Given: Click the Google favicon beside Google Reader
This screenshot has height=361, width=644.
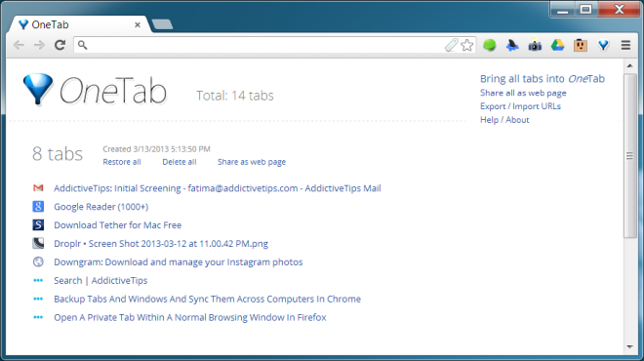Looking at the screenshot, I should [x=38, y=206].
